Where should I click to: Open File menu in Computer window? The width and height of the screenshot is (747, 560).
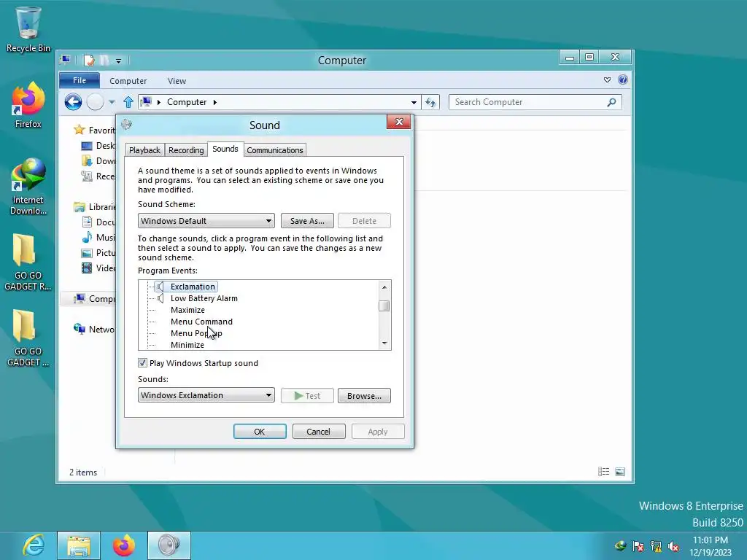click(x=80, y=80)
